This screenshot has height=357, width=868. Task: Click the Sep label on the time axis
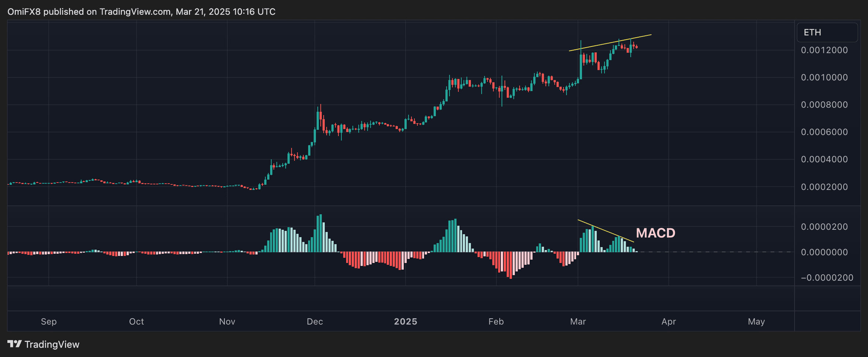(48, 321)
